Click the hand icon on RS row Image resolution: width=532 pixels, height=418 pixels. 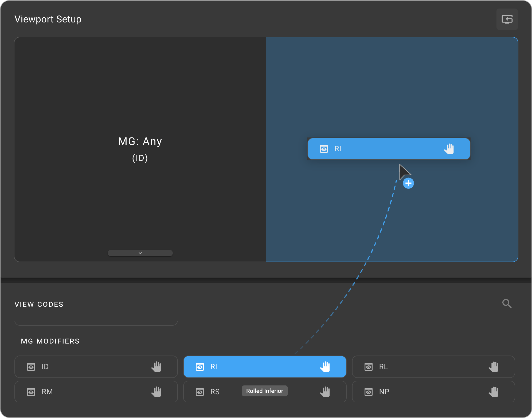point(325,392)
